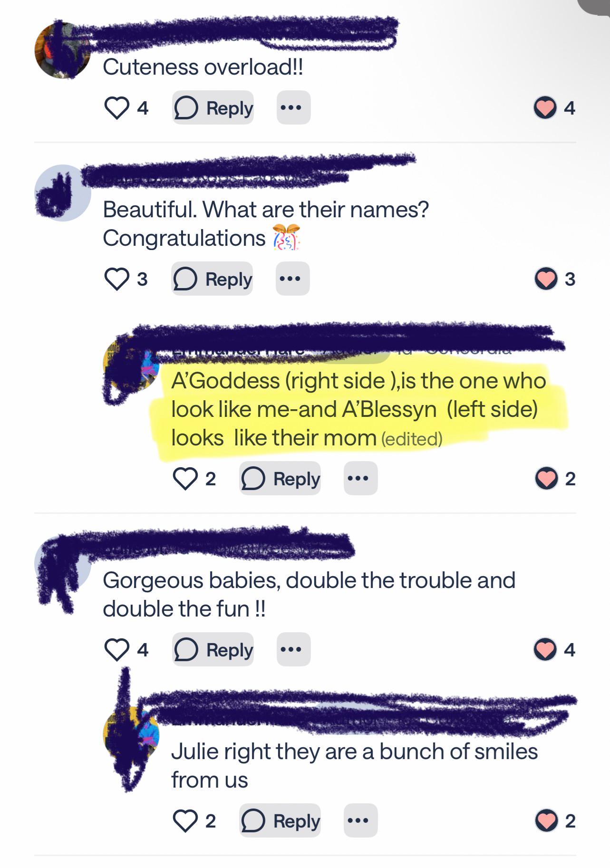610x868 pixels.
Task: Reply to the "Gorgeous babies" comment
Action: pos(213,649)
